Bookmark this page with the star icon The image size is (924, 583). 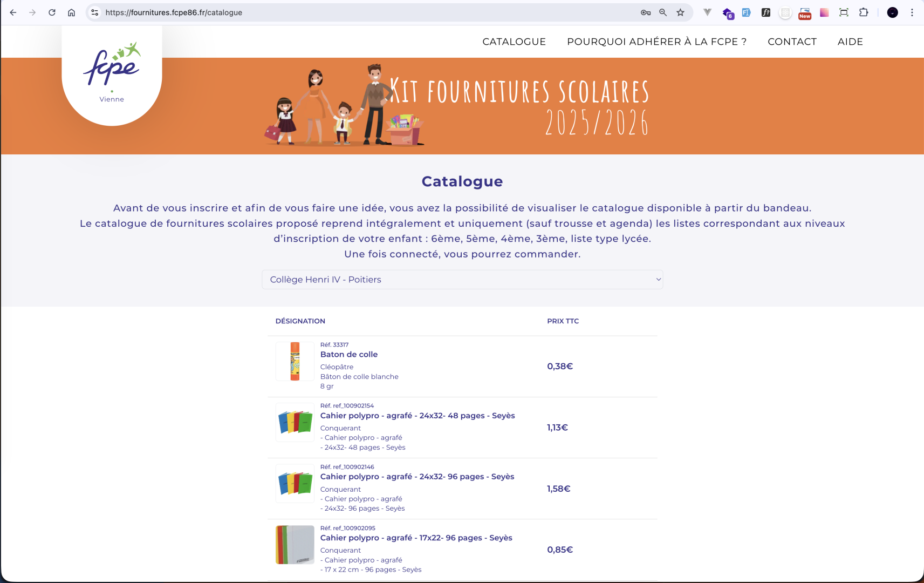681,12
